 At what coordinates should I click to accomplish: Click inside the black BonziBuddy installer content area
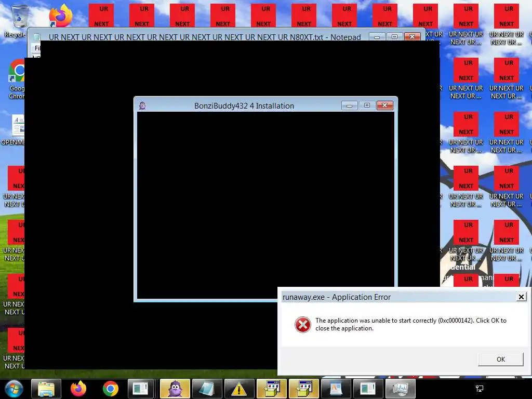tap(265, 205)
